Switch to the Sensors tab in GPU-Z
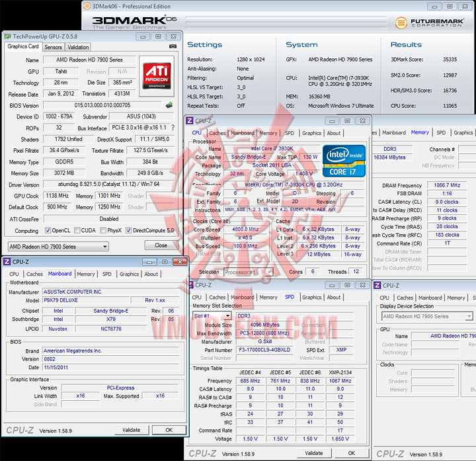The height and width of the screenshot is (461, 476). [53, 47]
